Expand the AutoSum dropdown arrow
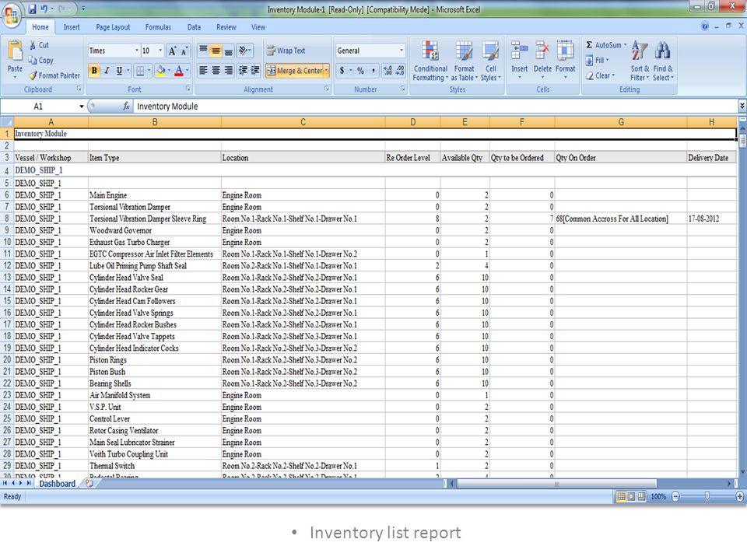The height and width of the screenshot is (560, 747). tap(625, 45)
